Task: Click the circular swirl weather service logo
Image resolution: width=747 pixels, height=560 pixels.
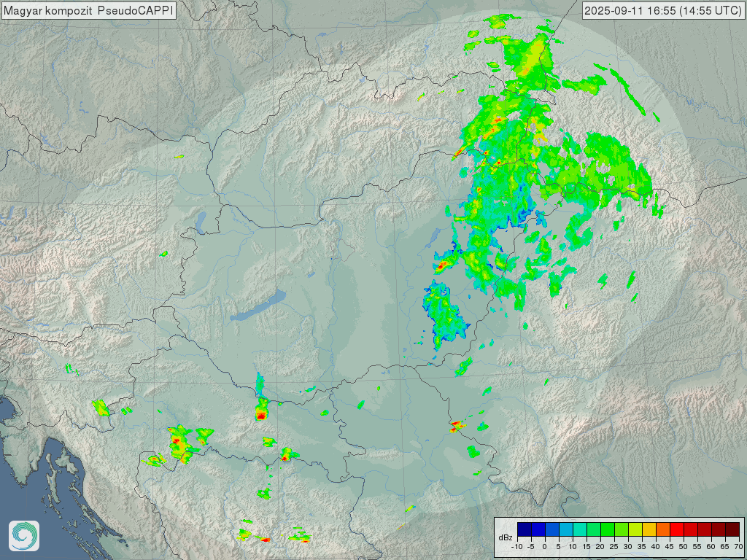Action: [x=24, y=536]
